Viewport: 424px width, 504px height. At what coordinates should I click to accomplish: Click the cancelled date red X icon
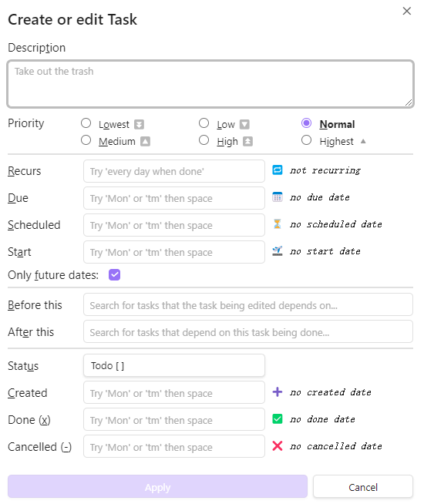pos(277,446)
